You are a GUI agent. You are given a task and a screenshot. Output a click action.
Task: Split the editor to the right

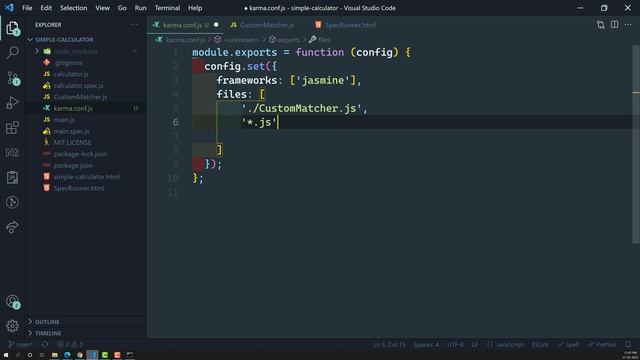click(x=614, y=25)
